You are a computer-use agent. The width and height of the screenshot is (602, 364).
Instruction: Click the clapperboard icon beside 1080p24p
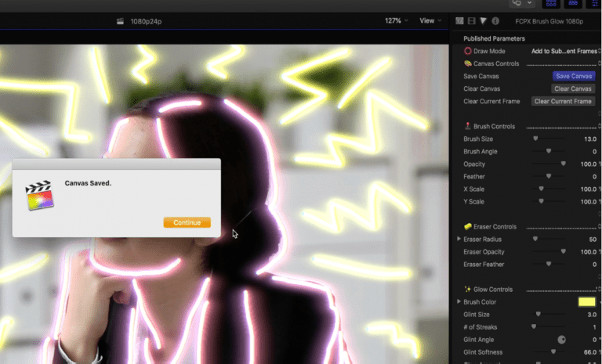tap(120, 21)
